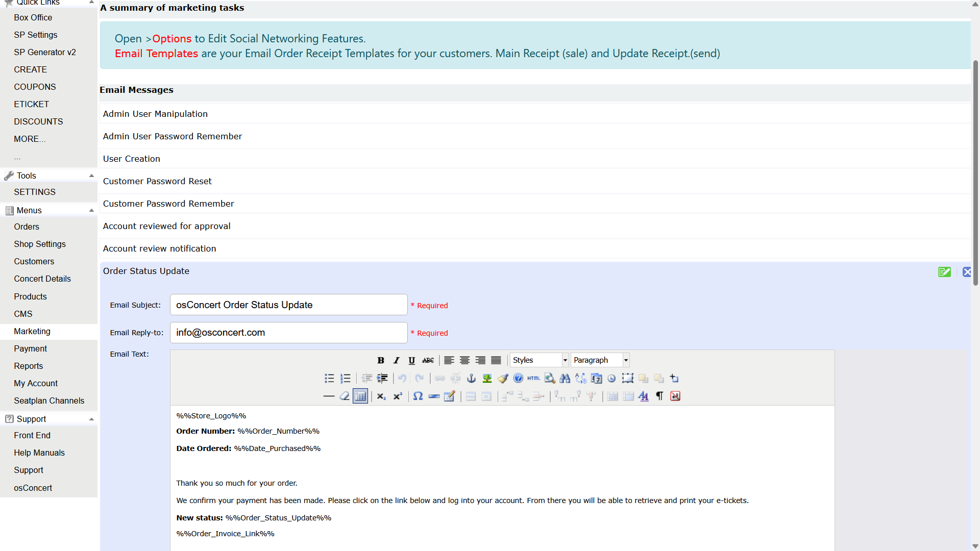The height and width of the screenshot is (551, 980).
Task: Open the Styles dropdown in the editor
Action: pyautogui.click(x=539, y=360)
